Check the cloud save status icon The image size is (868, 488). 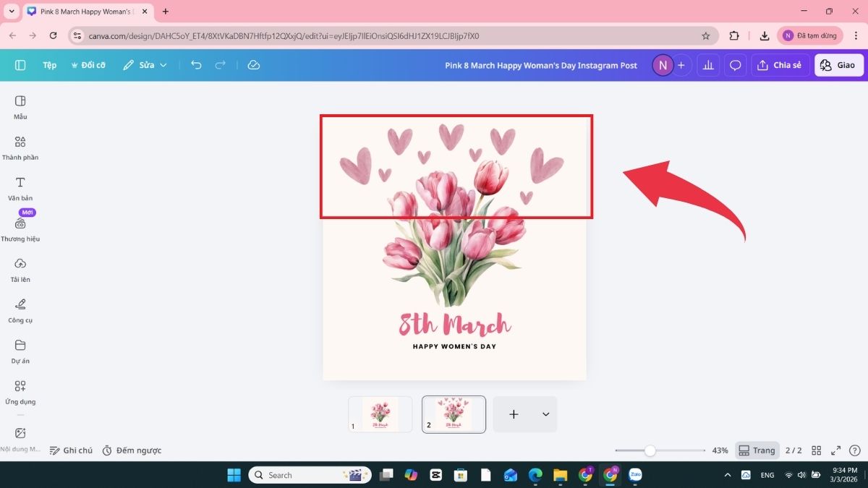pyautogui.click(x=253, y=65)
